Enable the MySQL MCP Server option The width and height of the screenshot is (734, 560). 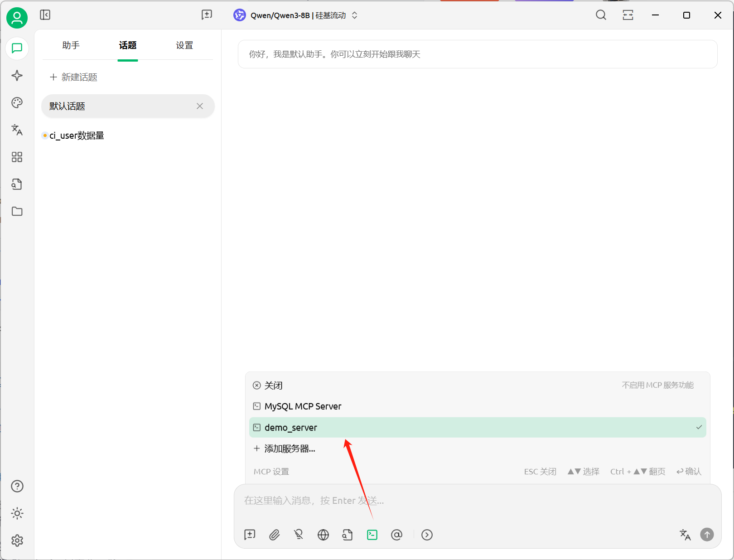[303, 406]
